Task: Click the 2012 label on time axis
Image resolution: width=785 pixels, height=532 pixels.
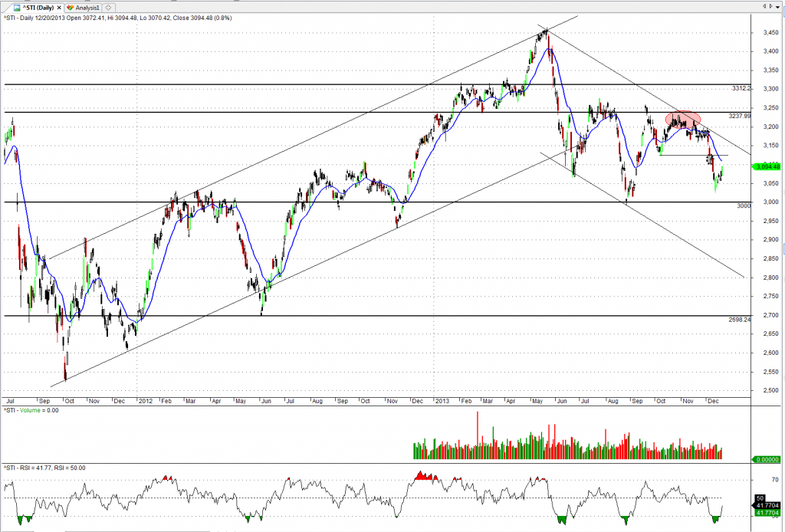Action: [x=144, y=400]
